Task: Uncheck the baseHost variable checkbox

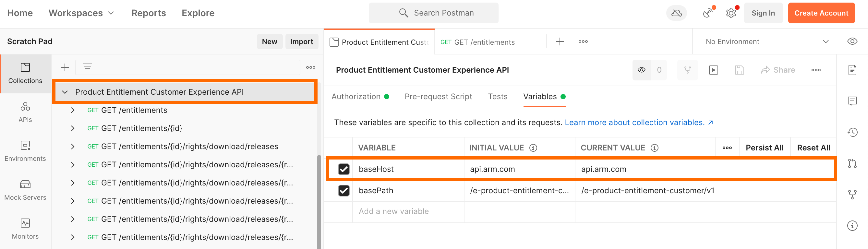Action: tap(344, 169)
